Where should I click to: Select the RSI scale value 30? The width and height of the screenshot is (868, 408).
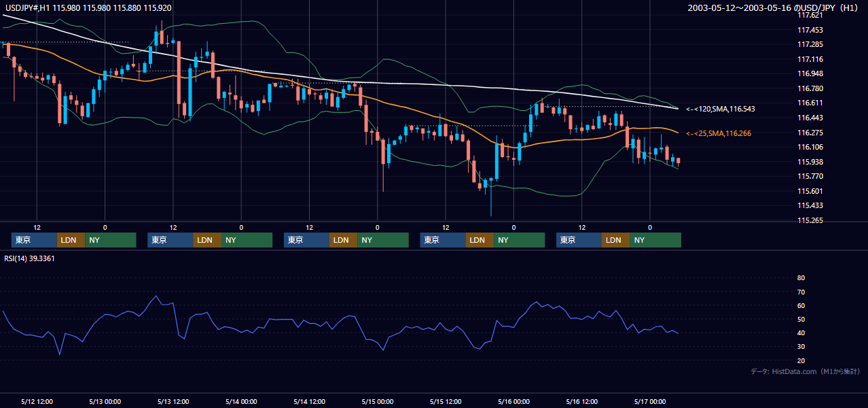coord(801,347)
